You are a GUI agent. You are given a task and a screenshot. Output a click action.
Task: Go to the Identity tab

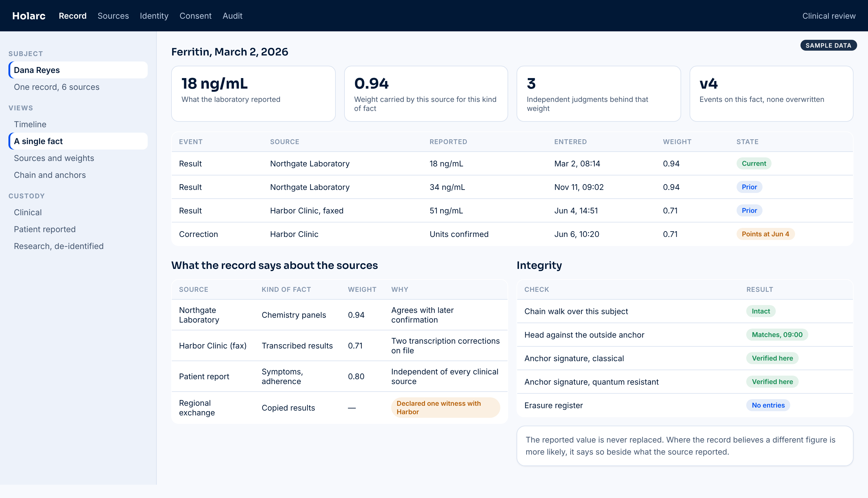pyautogui.click(x=154, y=16)
